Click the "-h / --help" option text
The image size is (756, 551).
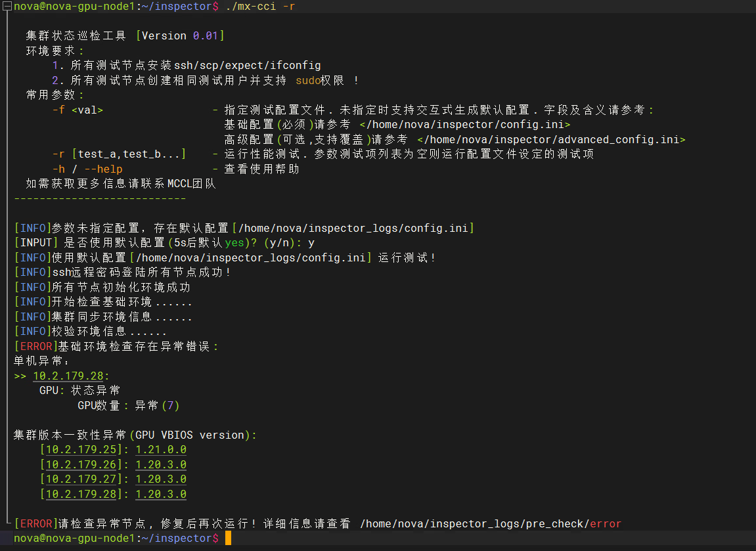click(x=87, y=169)
